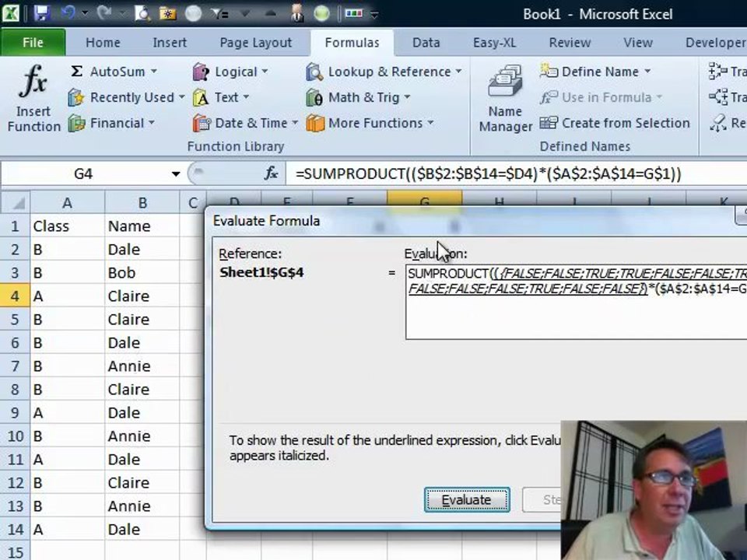Expand the AutoSum dropdown arrow
The width and height of the screenshot is (747, 560).
click(x=154, y=72)
